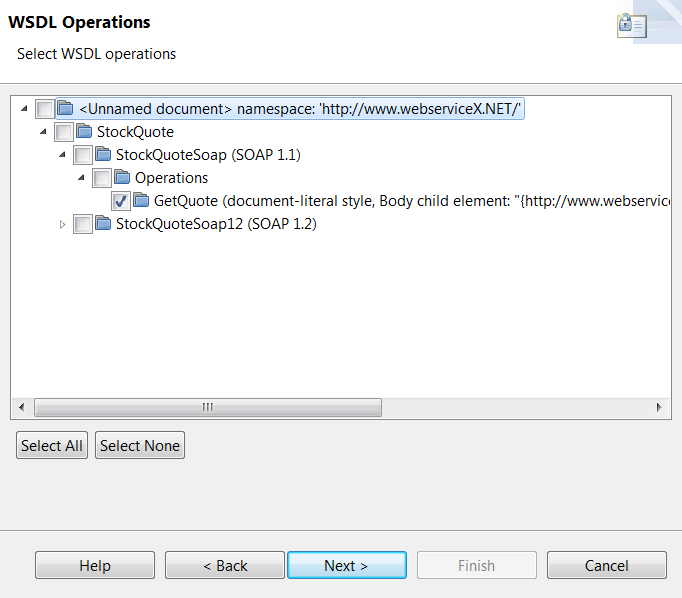Check the StockQuote checkbox

(64, 132)
